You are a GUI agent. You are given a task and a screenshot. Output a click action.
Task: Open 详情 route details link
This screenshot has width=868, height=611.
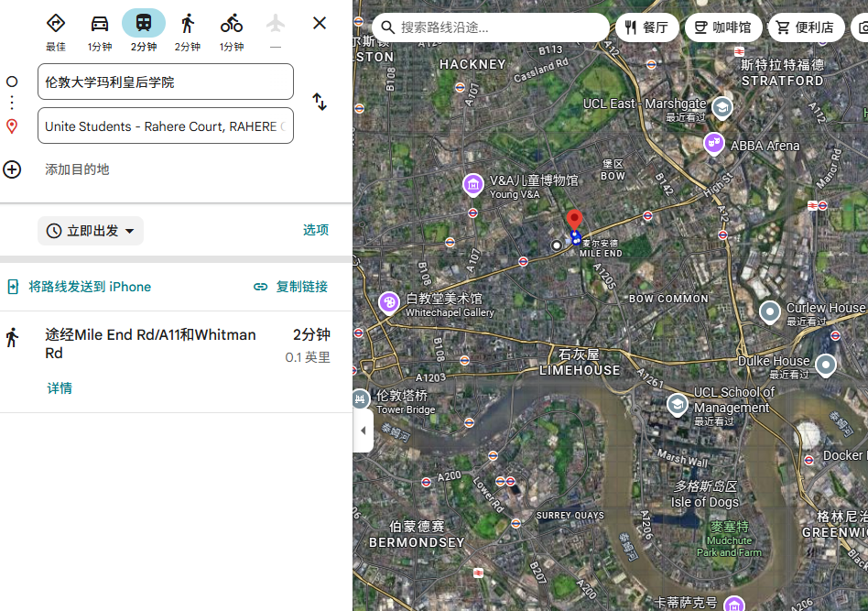click(x=60, y=388)
